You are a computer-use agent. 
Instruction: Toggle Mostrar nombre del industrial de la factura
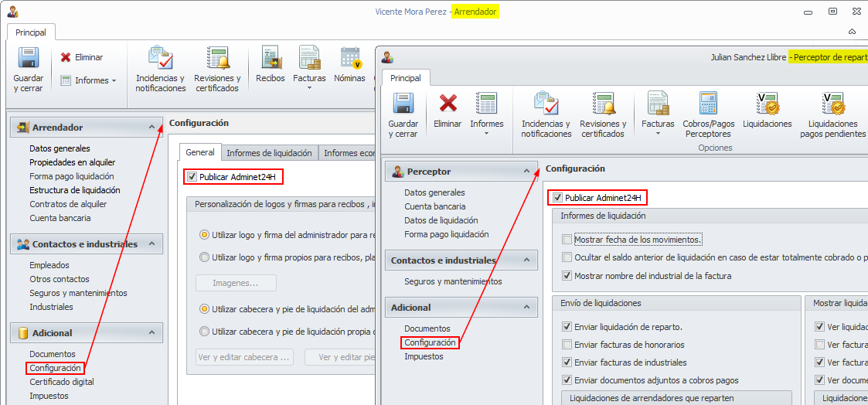coord(567,275)
